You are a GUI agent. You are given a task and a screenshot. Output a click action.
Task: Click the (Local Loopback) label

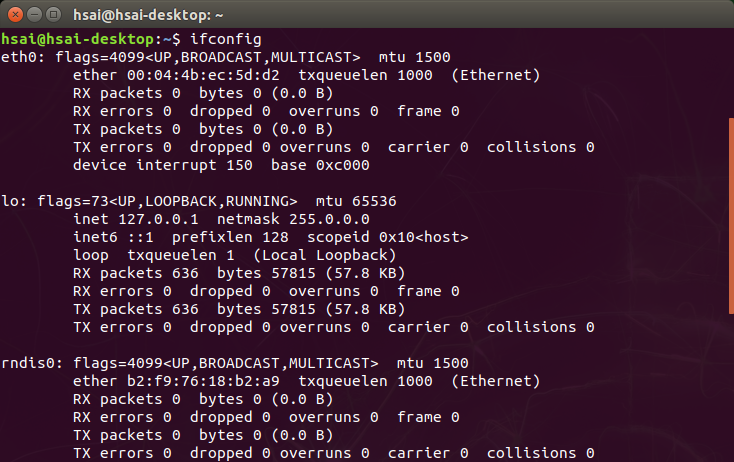click(324, 255)
